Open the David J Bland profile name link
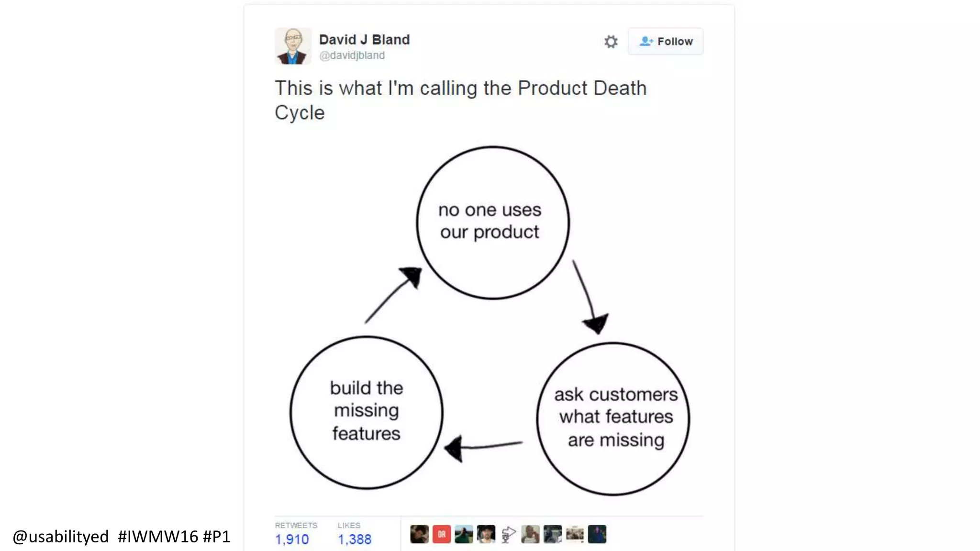The width and height of the screenshot is (980, 551). [x=364, y=40]
